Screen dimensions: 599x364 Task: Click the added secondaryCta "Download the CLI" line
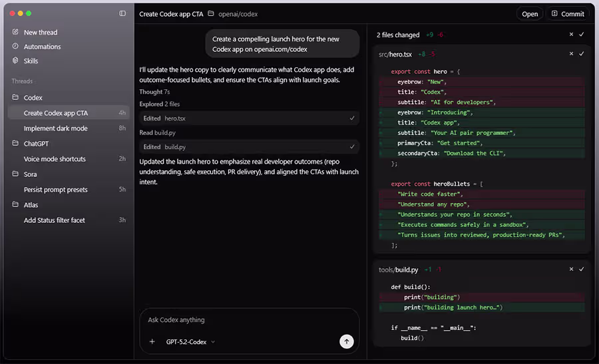(x=482, y=153)
